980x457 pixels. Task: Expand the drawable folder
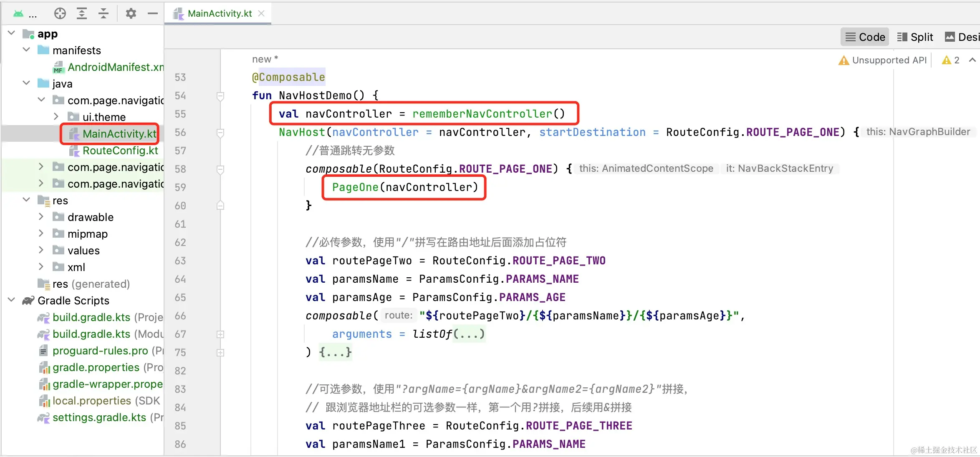pos(41,217)
